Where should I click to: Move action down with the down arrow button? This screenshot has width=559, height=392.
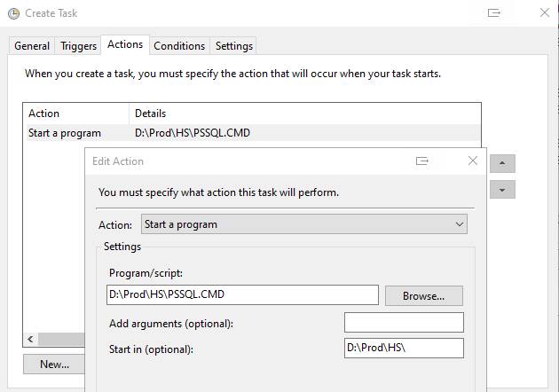coord(502,190)
